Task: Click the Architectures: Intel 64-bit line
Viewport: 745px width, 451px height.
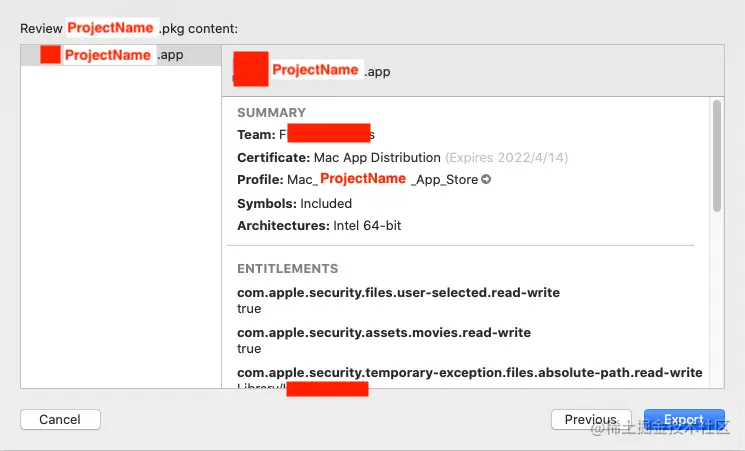Action: [319, 225]
